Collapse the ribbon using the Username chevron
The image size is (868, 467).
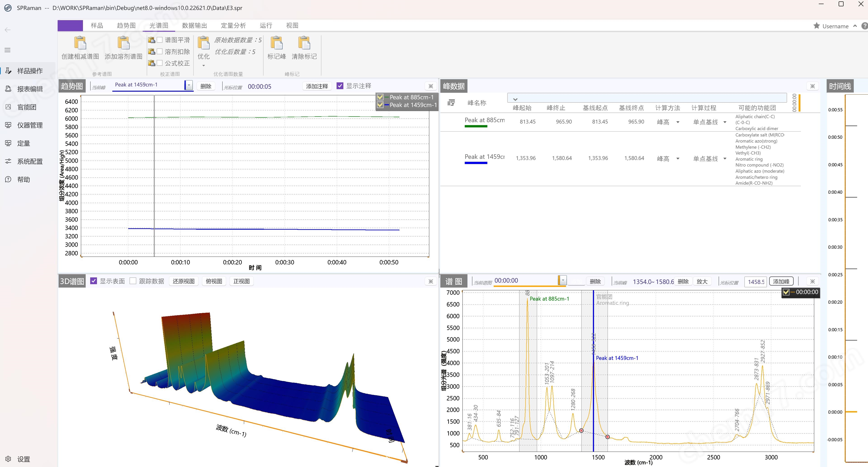tap(855, 26)
